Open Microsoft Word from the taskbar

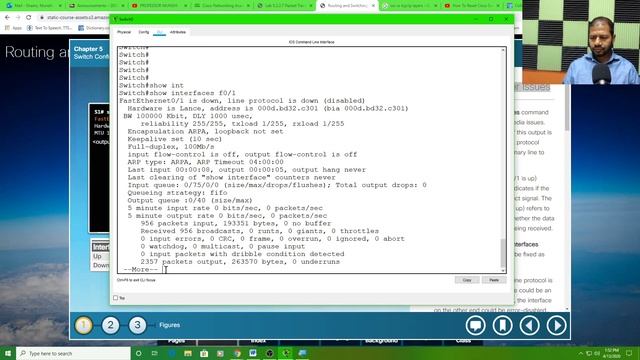click(253, 353)
